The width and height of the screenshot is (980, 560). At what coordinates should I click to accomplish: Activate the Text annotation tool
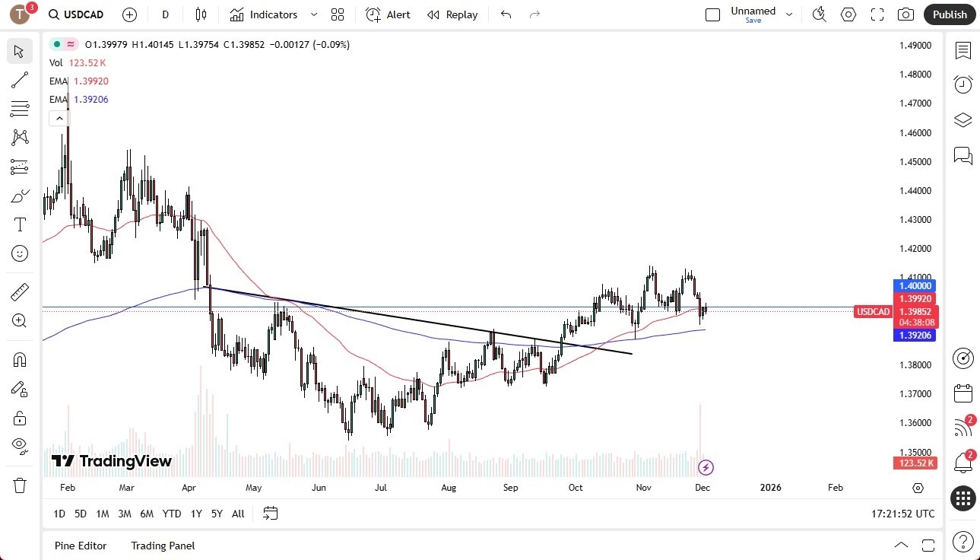[x=19, y=224]
